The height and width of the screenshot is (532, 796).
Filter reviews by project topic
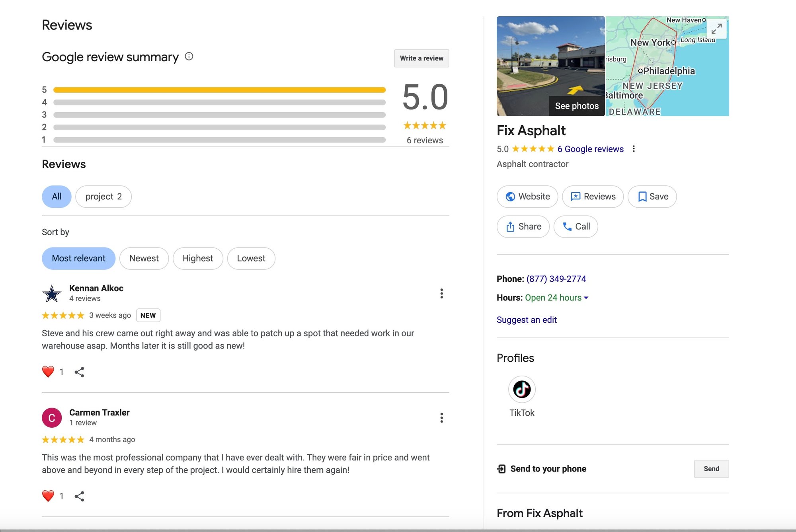103,197
